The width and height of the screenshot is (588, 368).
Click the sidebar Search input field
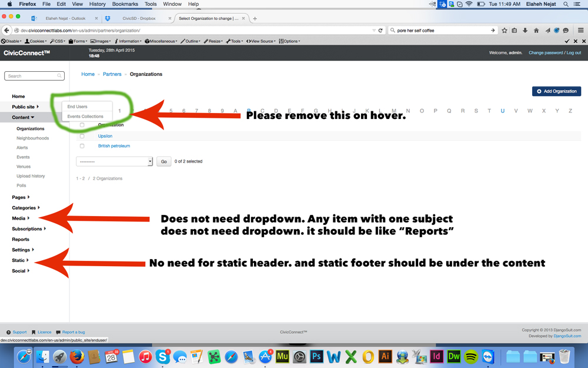pyautogui.click(x=34, y=76)
